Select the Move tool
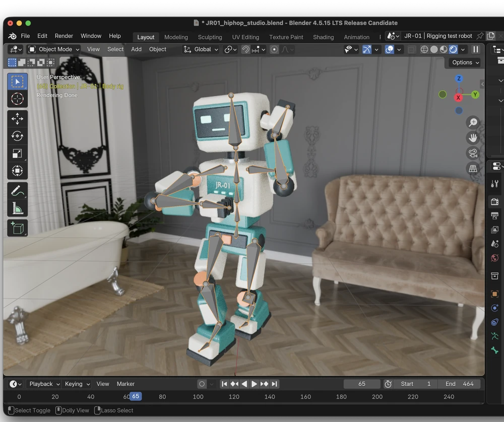This screenshot has height=422, width=504. (17, 119)
